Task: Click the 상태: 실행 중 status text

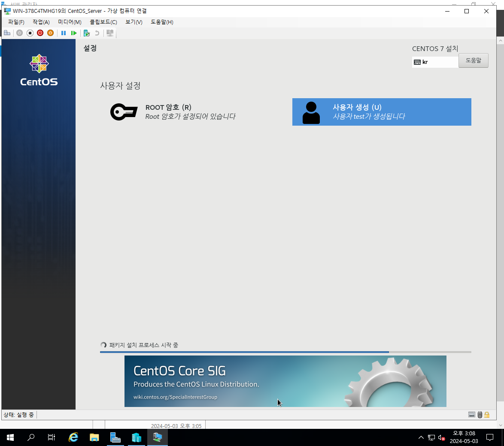Action: [18, 415]
